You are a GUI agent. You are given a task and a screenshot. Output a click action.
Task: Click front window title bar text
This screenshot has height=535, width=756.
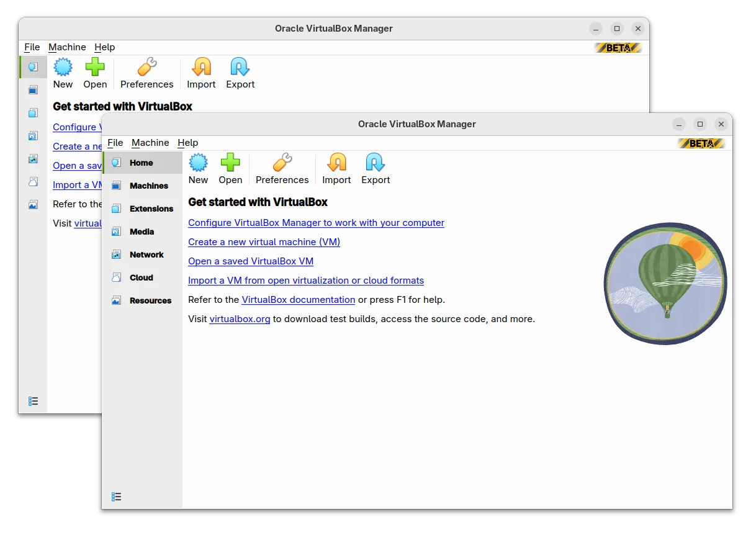[x=417, y=124]
